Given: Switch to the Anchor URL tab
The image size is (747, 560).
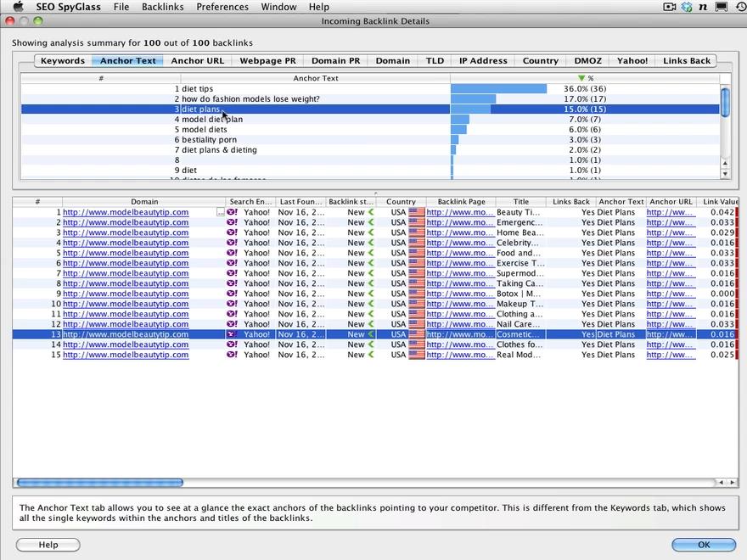Looking at the screenshot, I should click(197, 60).
